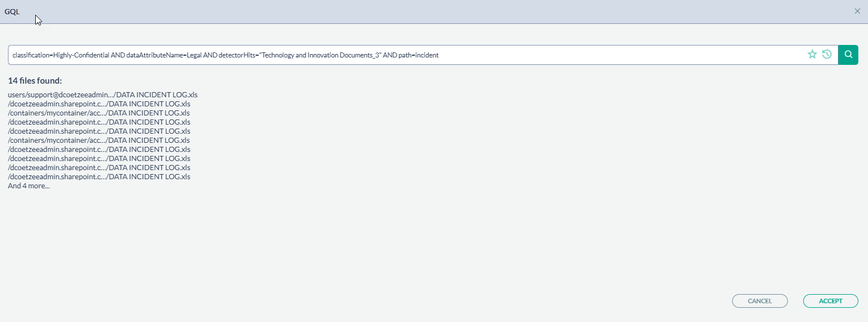This screenshot has width=868, height=322.
Task: Open second /containers/mycontainer DATA INCIDENT LOG result
Action: (x=99, y=140)
